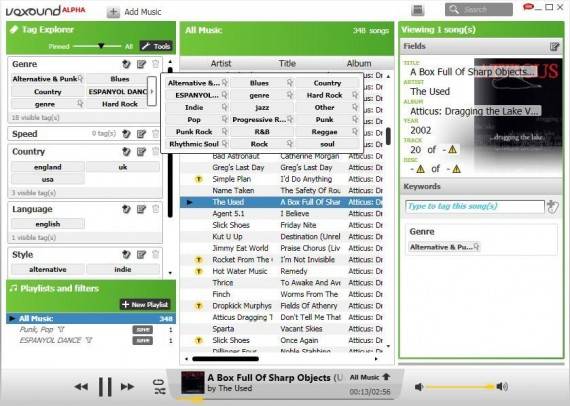Sort songs by the Artist column header
570x406 pixels.
click(x=221, y=64)
